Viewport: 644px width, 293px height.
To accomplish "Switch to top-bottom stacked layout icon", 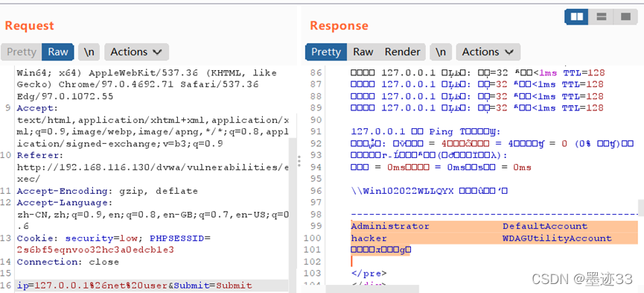I will (x=602, y=16).
